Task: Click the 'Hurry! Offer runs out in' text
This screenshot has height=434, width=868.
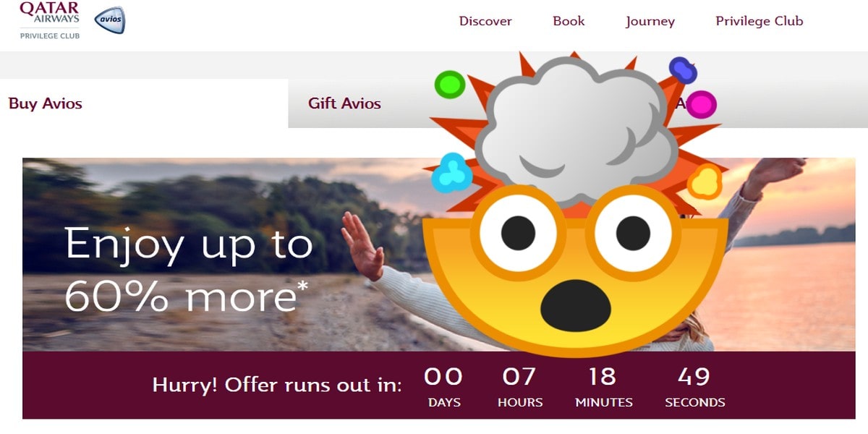Action: 277,385
